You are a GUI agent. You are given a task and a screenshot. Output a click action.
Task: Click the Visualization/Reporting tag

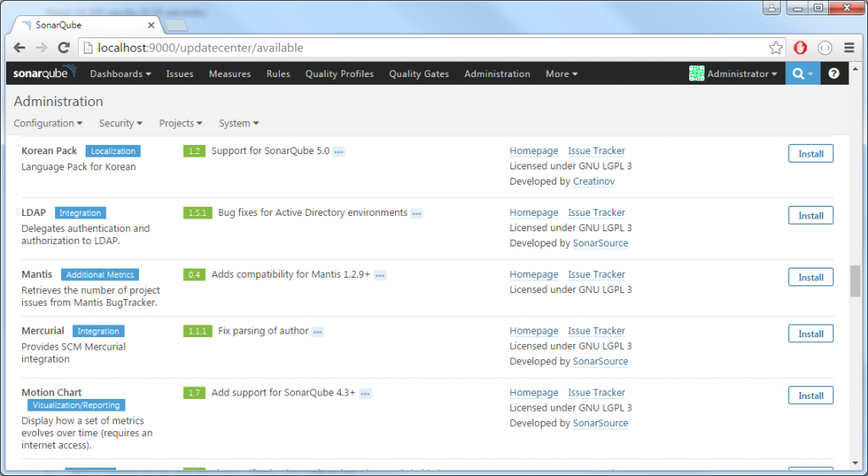pos(76,405)
